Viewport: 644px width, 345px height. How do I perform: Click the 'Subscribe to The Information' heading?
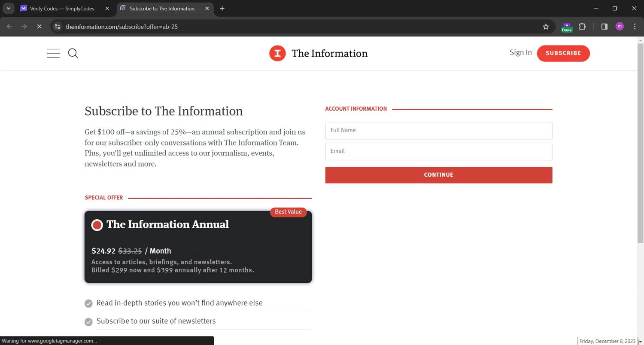164,111
